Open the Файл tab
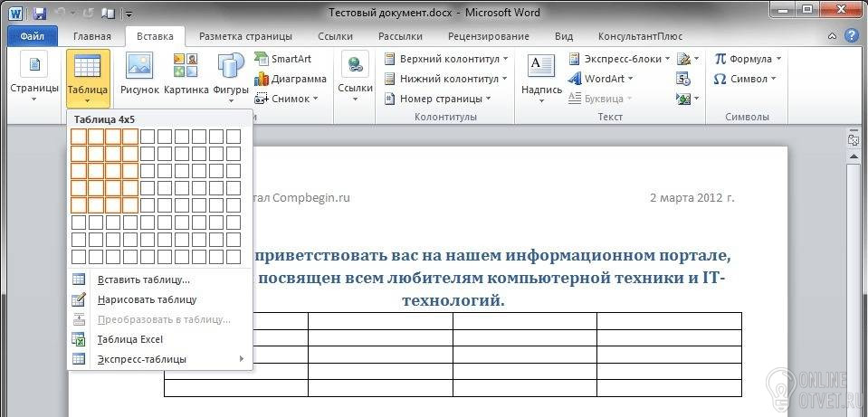The image size is (868, 417). pyautogui.click(x=32, y=36)
